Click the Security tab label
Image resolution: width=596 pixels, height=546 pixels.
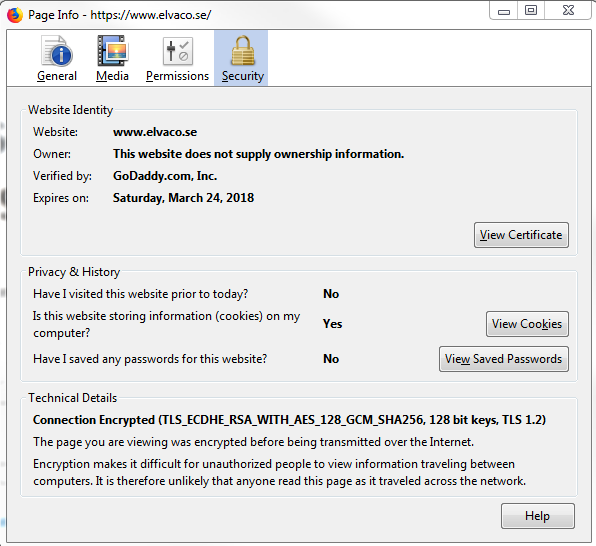point(243,76)
